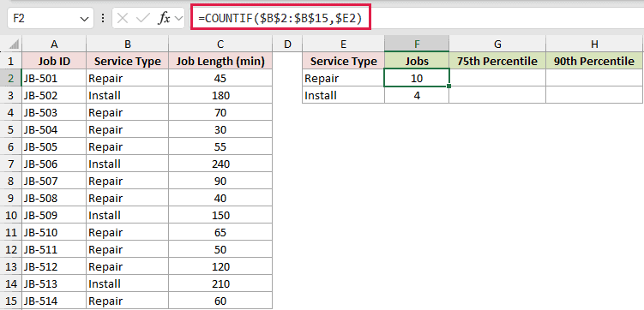Click inside the formula bar COUNTIF text
The image size is (644, 310).
280,19
